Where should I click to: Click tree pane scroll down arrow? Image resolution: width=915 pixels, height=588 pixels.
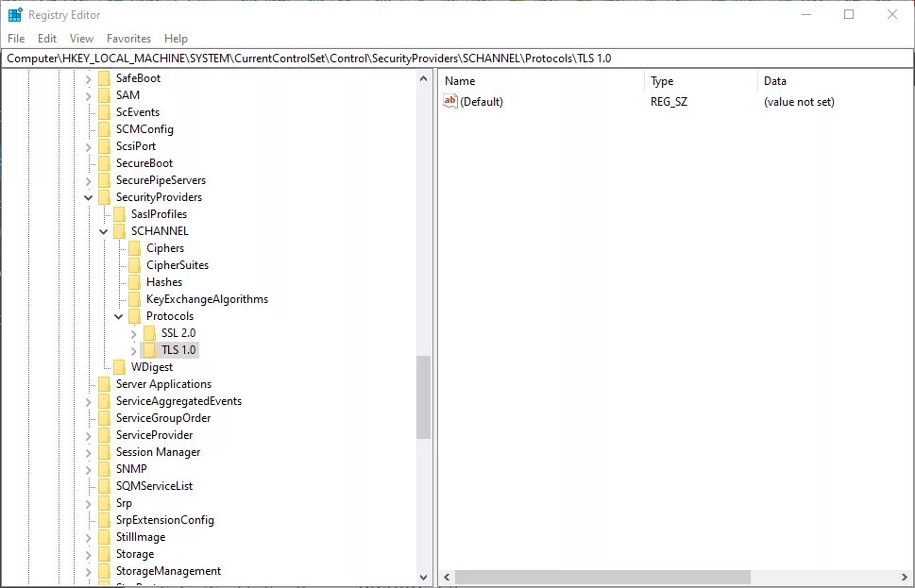pyautogui.click(x=424, y=577)
